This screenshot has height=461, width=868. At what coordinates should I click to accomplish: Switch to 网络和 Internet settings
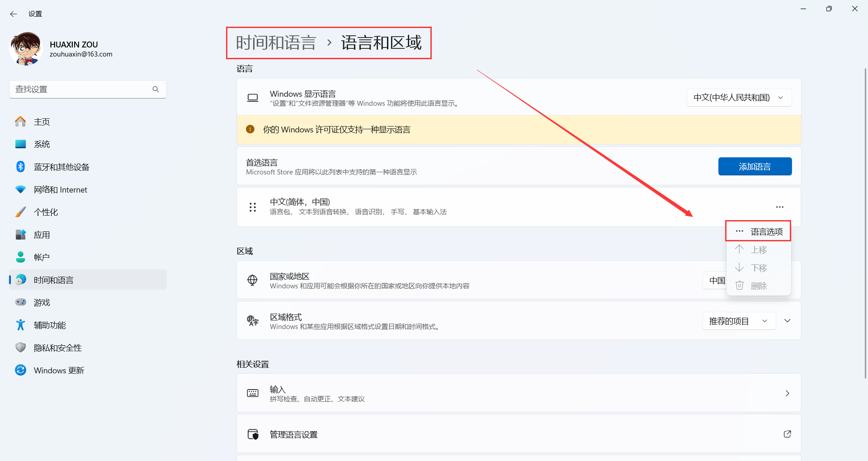pyautogui.click(x=88, y=189)
